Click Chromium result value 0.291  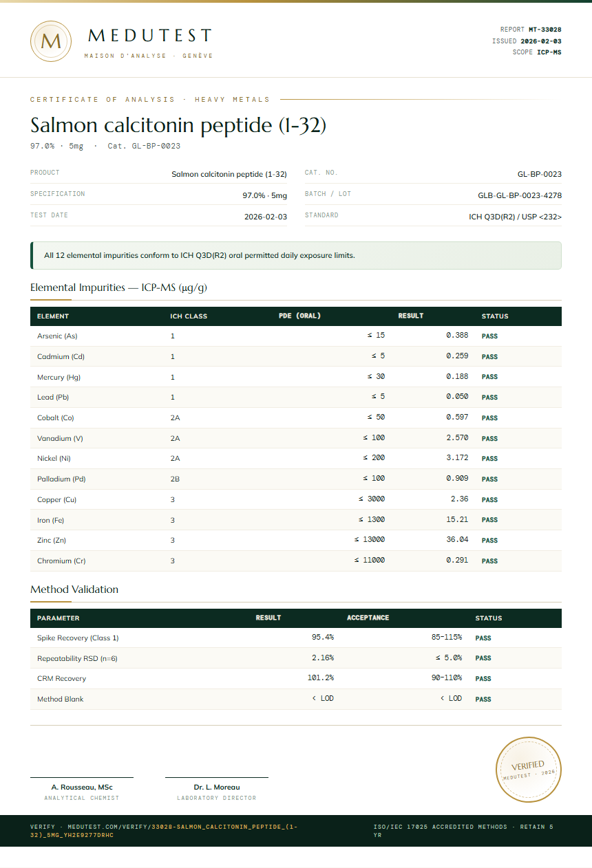[457, 561]
